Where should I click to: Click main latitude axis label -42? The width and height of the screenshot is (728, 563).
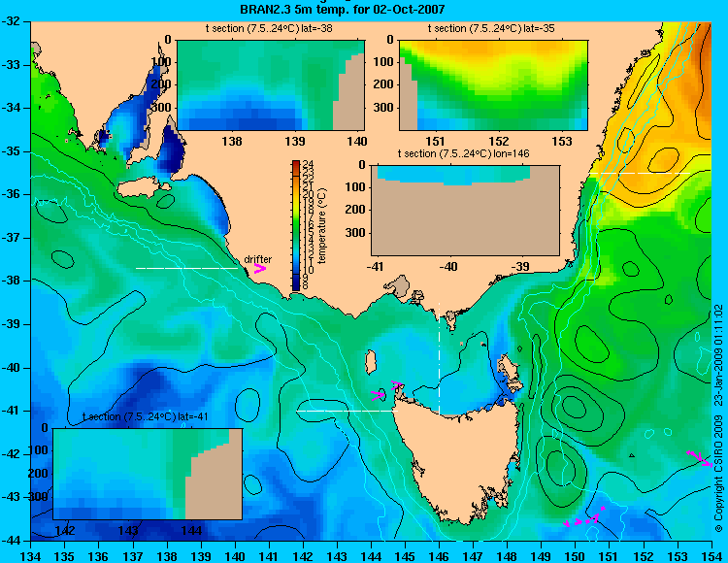point(11,454)
